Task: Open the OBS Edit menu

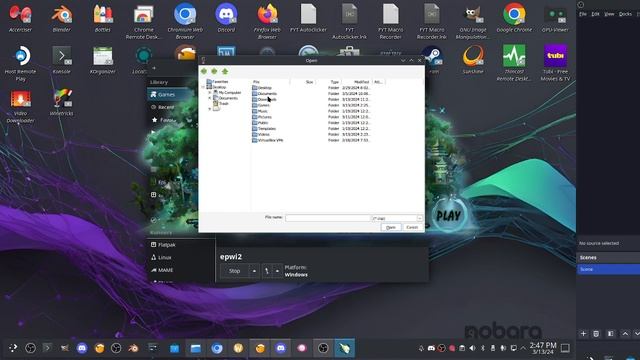Action: (596, 14)
